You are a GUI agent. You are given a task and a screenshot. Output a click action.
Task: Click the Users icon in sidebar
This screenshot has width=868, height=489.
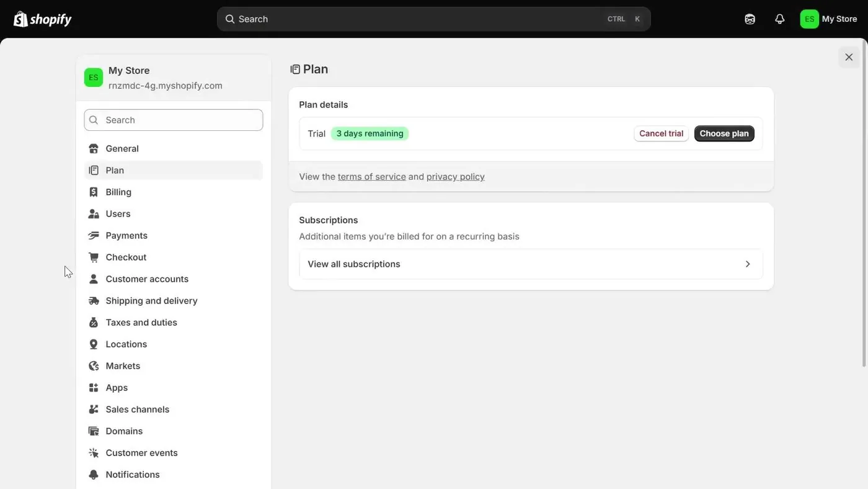(94, 214)
